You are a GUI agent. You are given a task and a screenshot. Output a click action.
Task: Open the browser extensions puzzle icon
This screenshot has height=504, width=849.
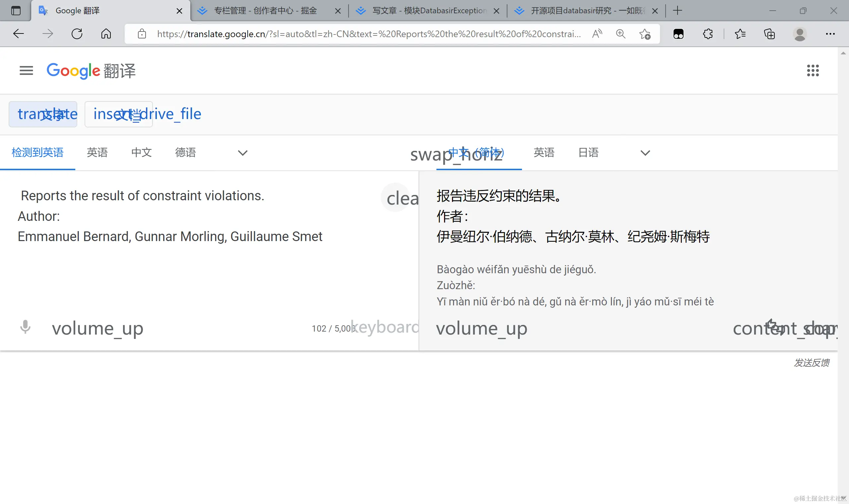click(707, 33)
